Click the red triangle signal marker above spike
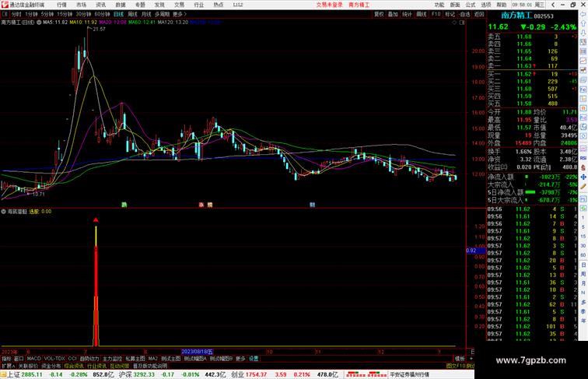The image size is (588, 379). click(x=96, y=220)
